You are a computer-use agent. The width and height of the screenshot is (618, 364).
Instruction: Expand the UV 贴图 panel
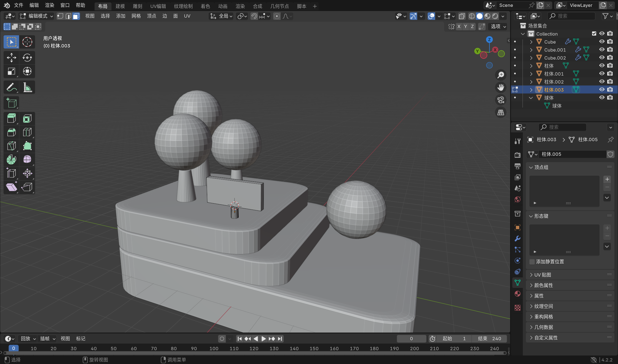[542, 275]
